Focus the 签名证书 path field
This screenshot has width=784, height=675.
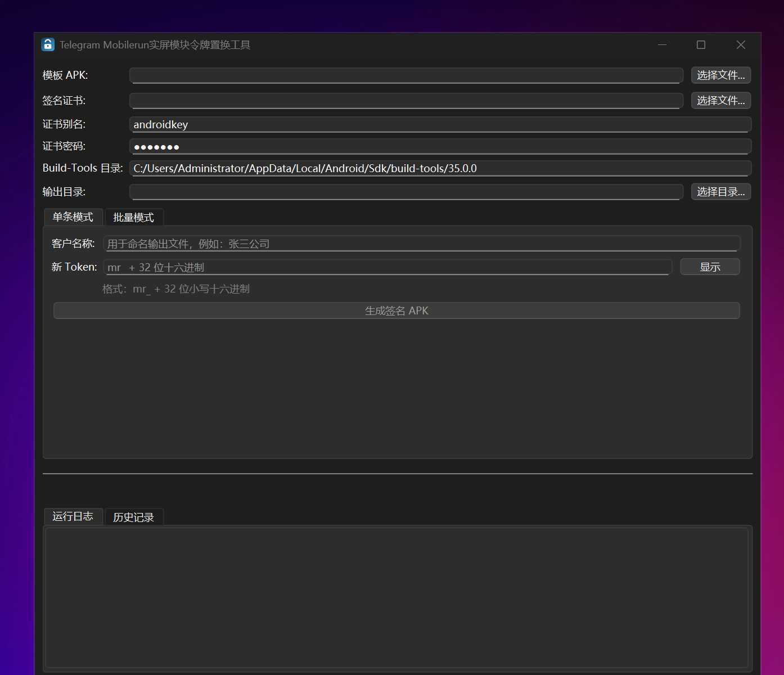tap(406, 101)
